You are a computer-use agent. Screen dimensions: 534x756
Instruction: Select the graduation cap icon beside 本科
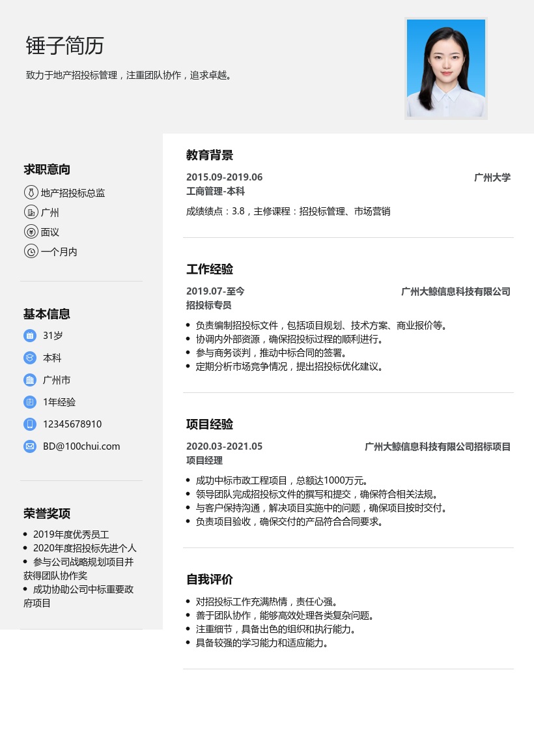30,358
